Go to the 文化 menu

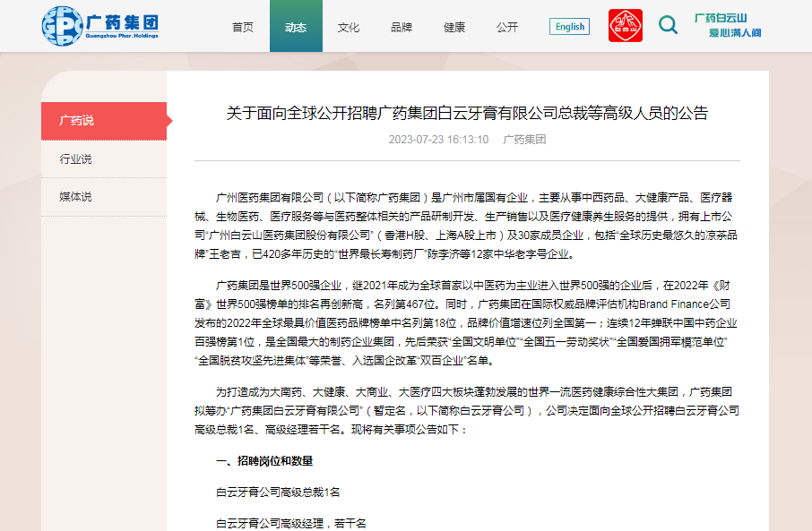[x=349, y=27]
